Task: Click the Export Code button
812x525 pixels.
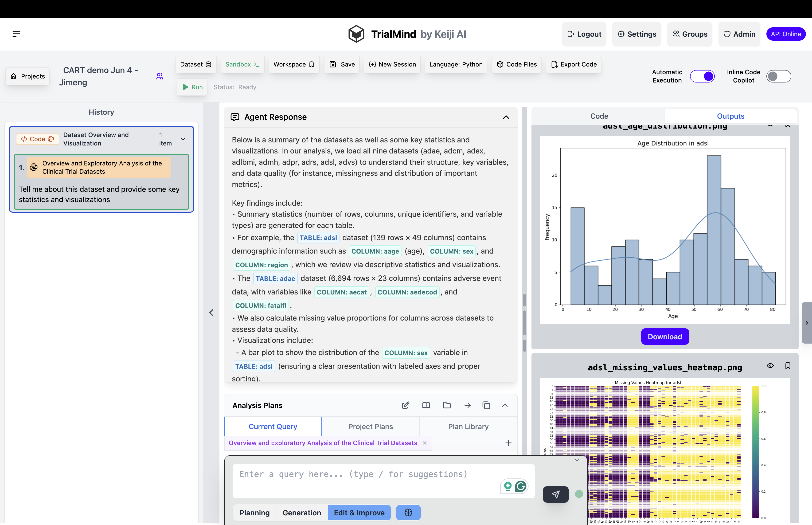Action: (x=574, y=64)
